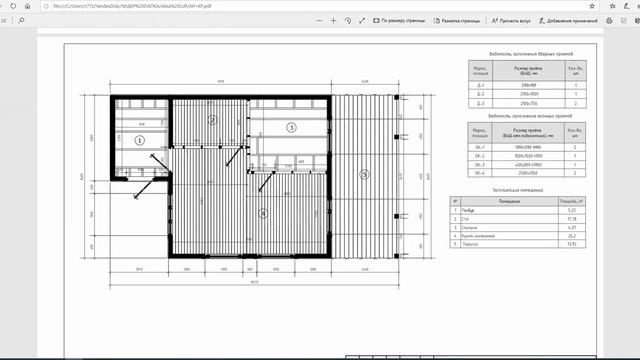
Task: Click the 'Помещение' column header
Action: (509, 201)
